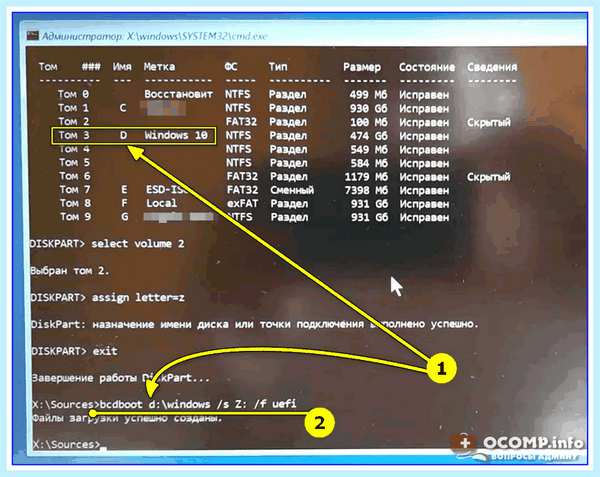600x477 pixels.
Task: Click the Том 8 Local exFAT row
Action: pos(254,203)
